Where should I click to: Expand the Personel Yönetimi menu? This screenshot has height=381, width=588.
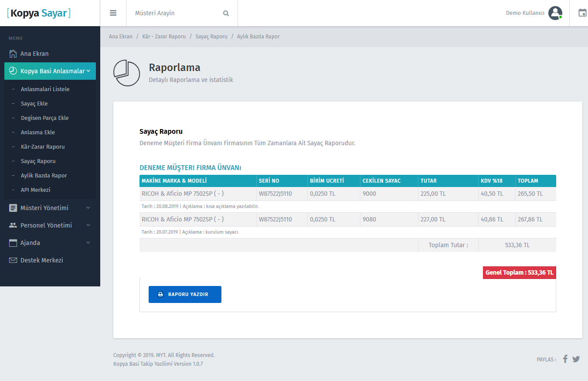(x=50, y=225)
